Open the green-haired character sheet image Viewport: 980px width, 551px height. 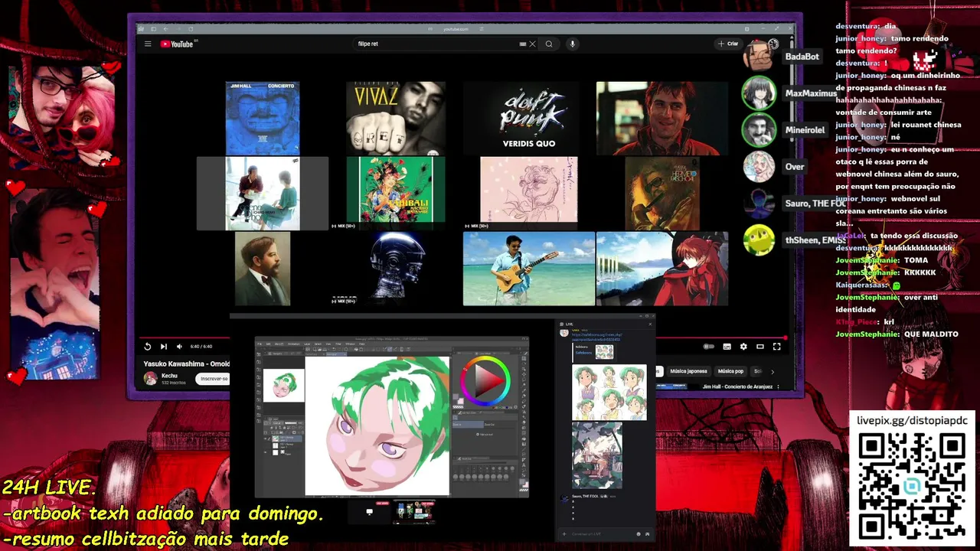[609, 392]
